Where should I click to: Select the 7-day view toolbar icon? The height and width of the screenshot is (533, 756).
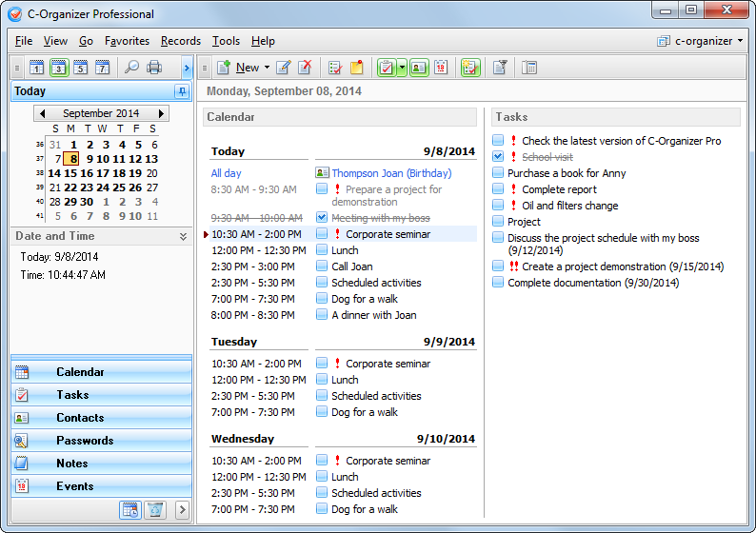pos(102,68)
